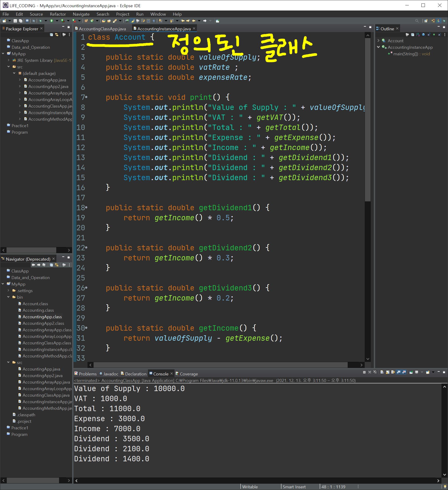Toggle Link with Editor in Package Explorer
The image size is (448, 490).
(x=57, y=35)
